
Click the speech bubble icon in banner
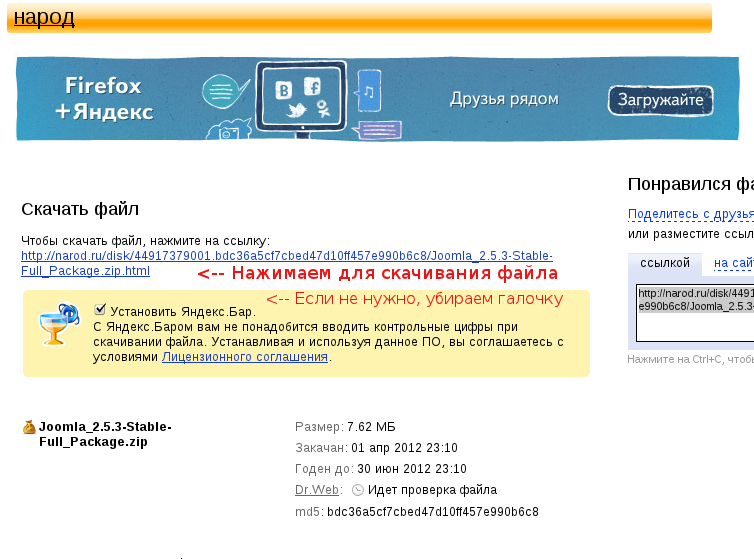click(225, 91)
